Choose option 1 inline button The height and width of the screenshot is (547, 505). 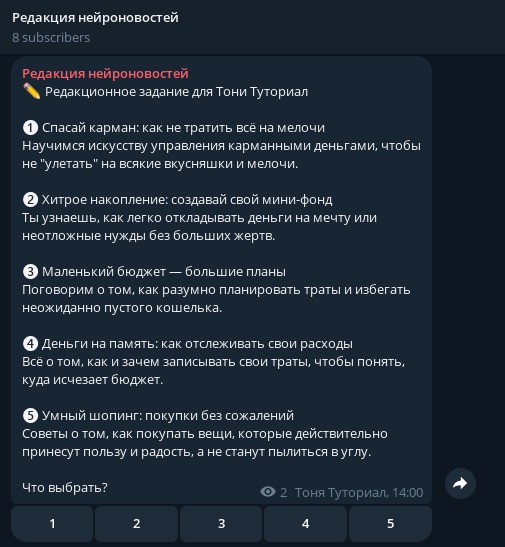52,524
